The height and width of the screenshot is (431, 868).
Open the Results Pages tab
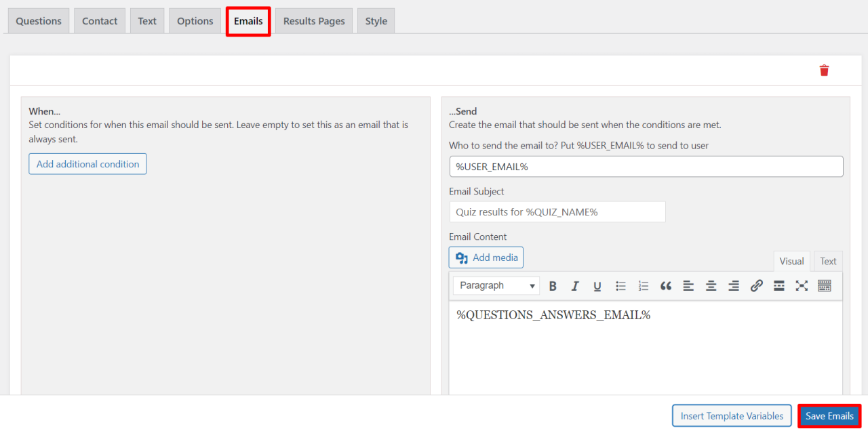[314, 21]
